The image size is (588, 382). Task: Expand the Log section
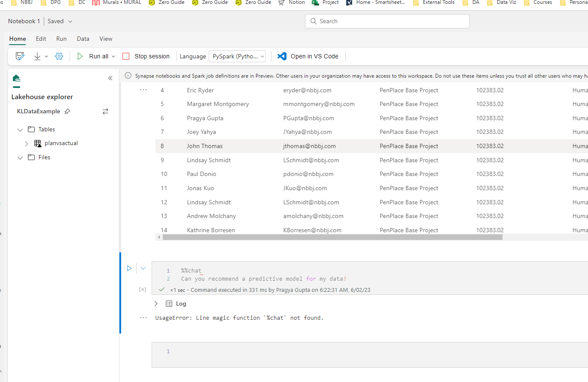[x=156, y=303]
